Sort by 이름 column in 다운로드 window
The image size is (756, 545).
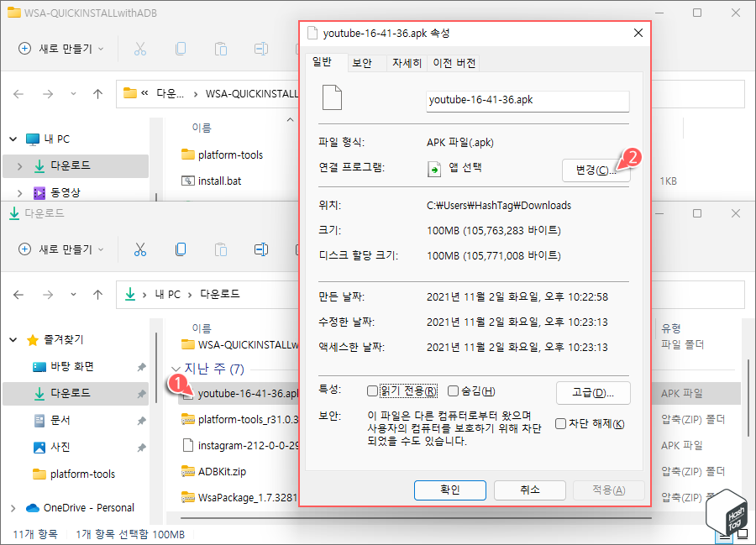coord(202,328)
